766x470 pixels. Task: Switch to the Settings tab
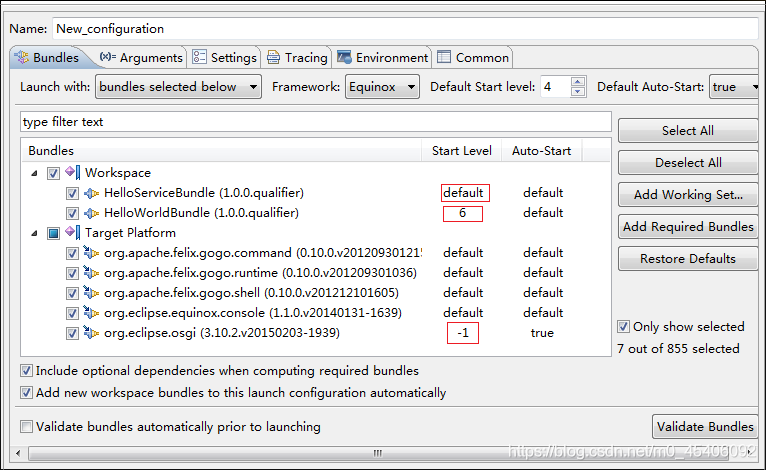coord(224,57)
